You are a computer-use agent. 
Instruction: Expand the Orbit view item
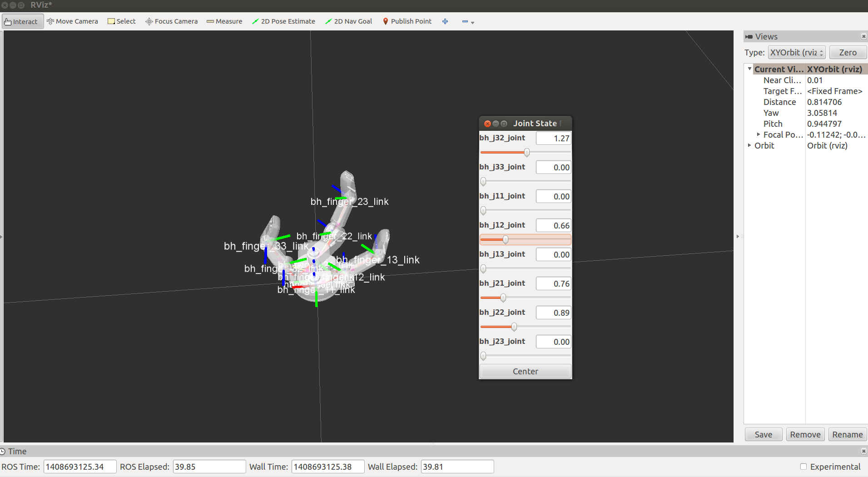pyautogui.click(x=749, y=145)
